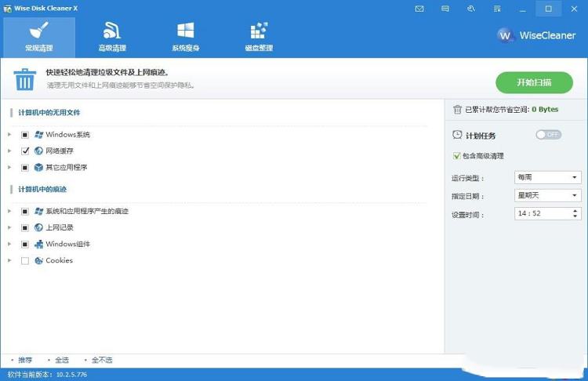This screenshot has height=381, width=588.
Task: Click the 上网记录 tree label
Action: click(60, 227)
